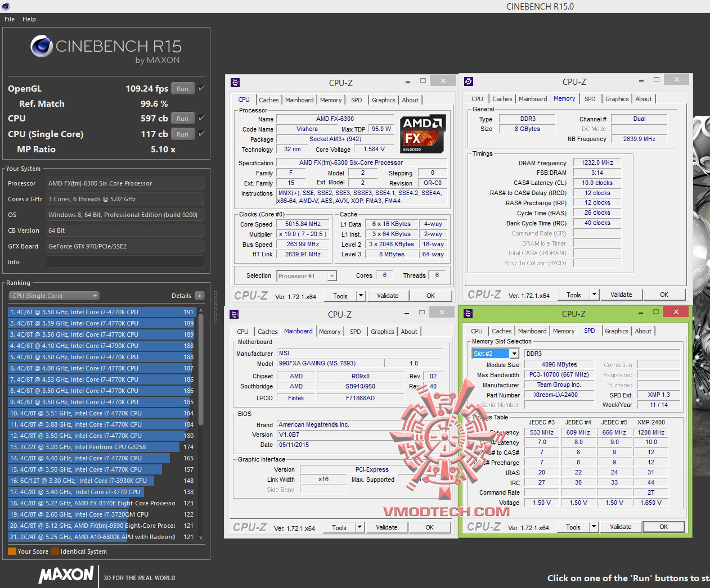Run the OpenGL benchmark

click(183, 88)
